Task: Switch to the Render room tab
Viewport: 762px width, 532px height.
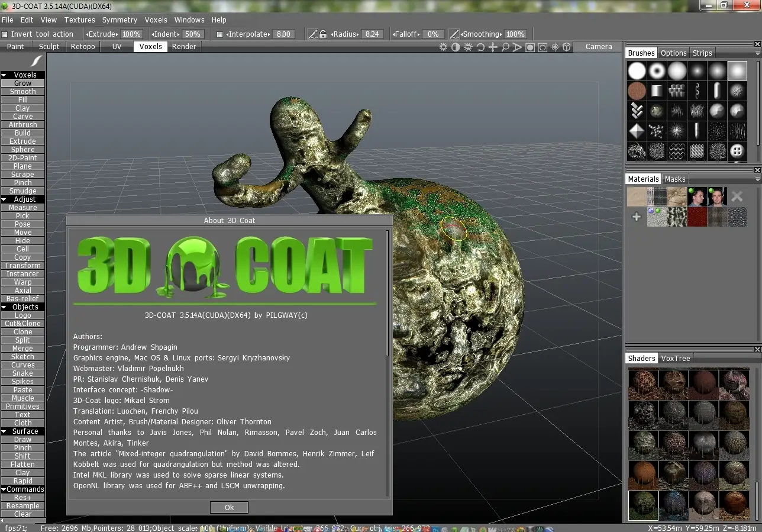Action: tap(184, 47)
